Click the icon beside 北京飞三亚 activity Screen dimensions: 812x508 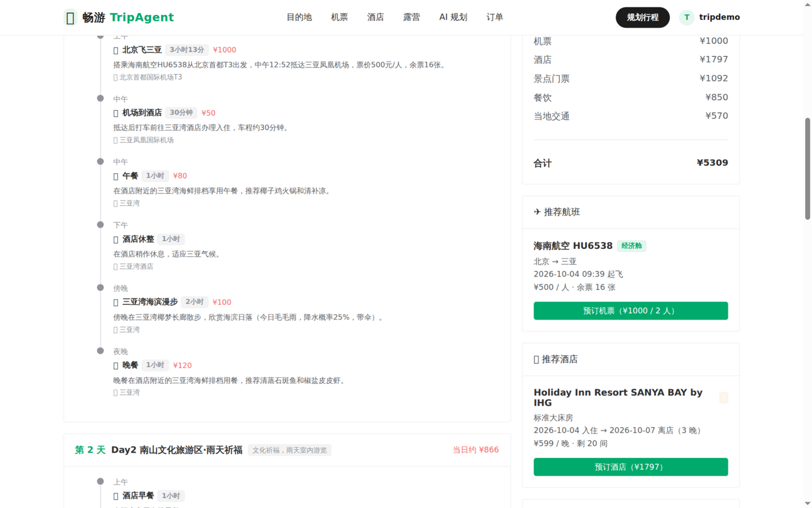click(116, 50)
